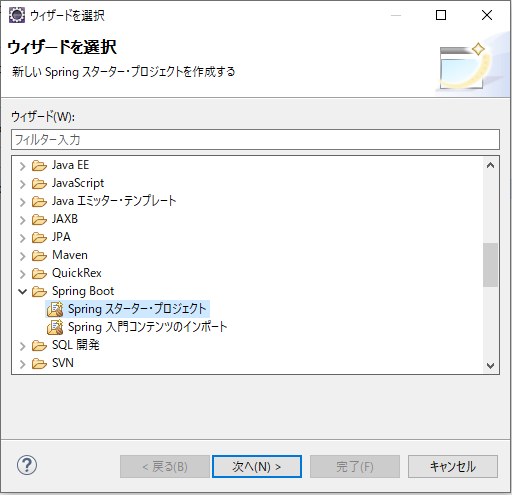The height and width of the screenshot is (495, 512).
Task: Click the JavaScript folder icon
Action: (x=39, y=183)
